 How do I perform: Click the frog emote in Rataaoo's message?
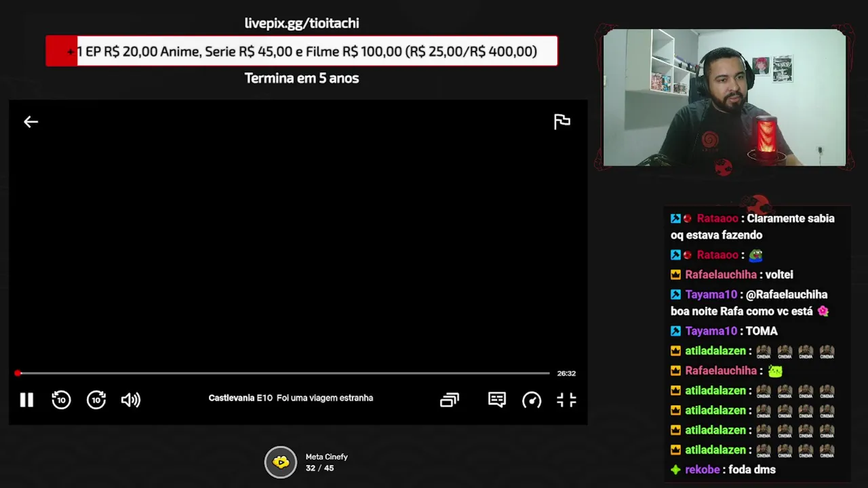755,255
